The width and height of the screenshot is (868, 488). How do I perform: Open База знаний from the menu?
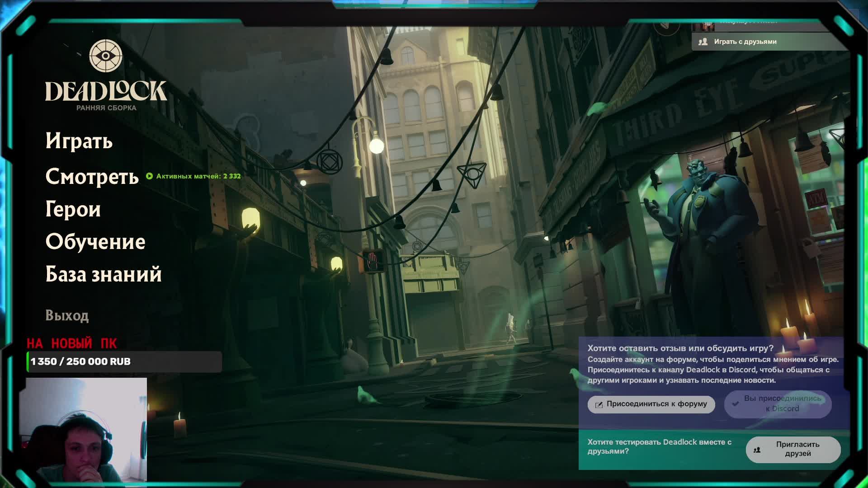[x=104, y=274]
